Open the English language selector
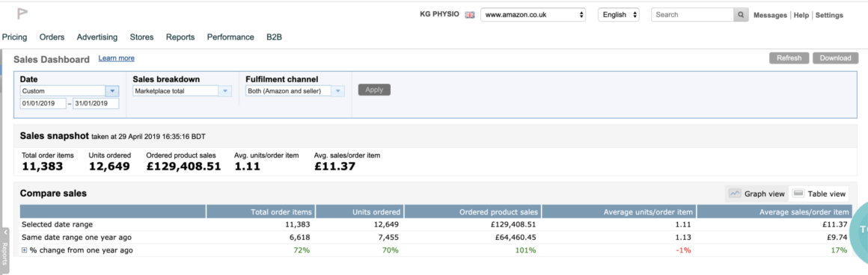Viewport: 868px width, 275px height. (618, 15)
